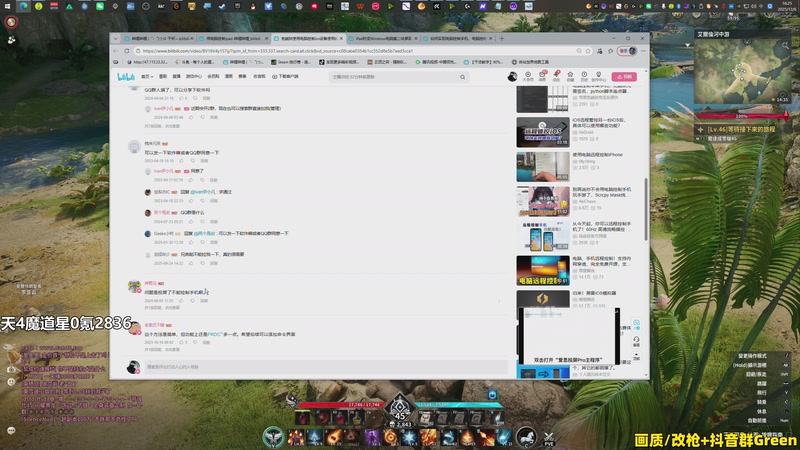800x450 pixels.
Task: Switch to the fourth browser tab iPad Windows
Action: [x=383, y=38]
